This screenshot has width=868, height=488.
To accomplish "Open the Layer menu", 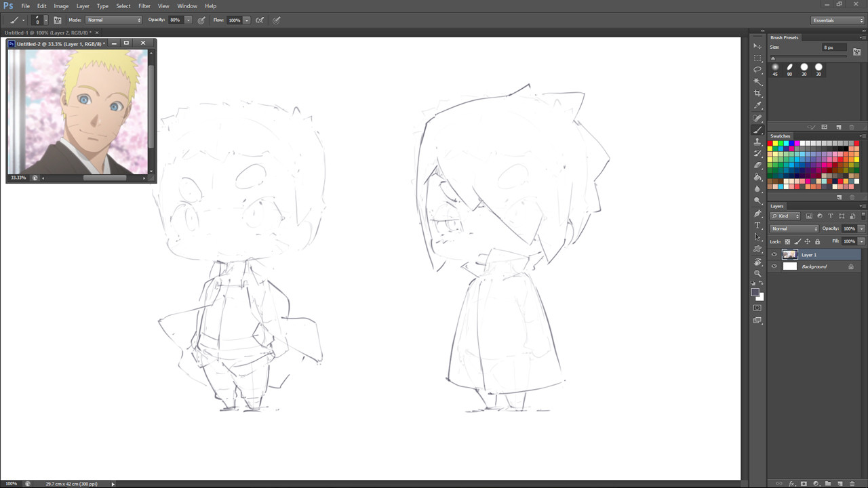I will (83, 6).
